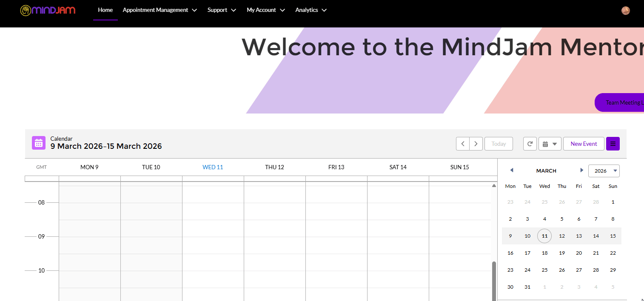Click the purple Calendar icon beside the date range
644x301 pixels.
(39, 143)
